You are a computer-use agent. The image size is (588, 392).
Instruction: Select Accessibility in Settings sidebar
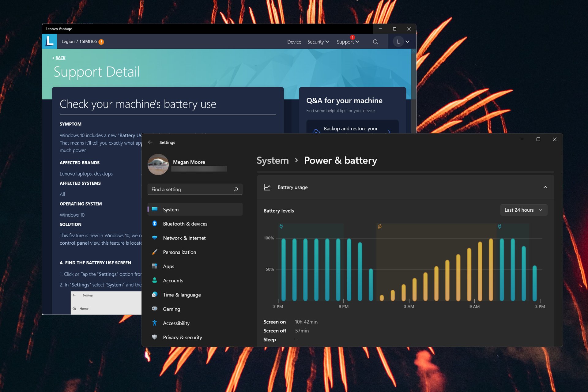point(195,323)
